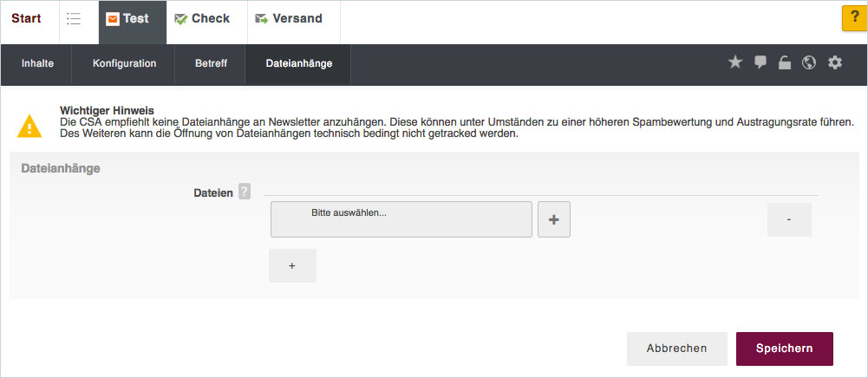Open the comment speech bubble icon
868x378 pixels.
(760, 62)
